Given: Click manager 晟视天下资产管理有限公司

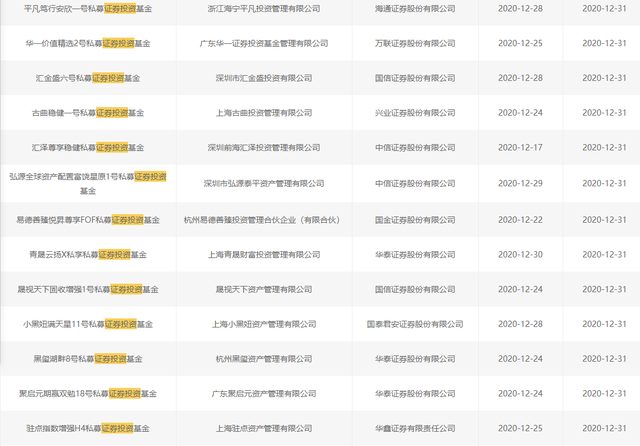Looking at the screenshot, I should 264,289.
